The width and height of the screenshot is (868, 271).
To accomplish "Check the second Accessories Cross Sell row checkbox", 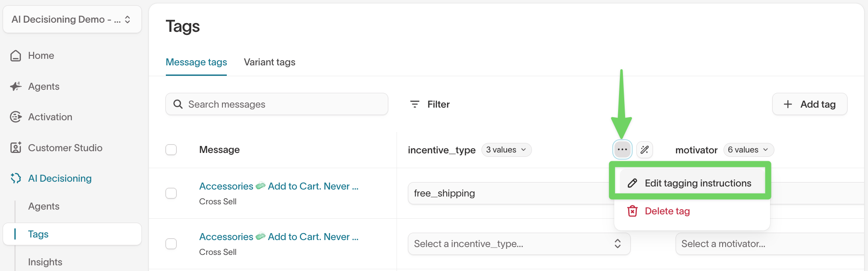I will [x=171, y=244].
